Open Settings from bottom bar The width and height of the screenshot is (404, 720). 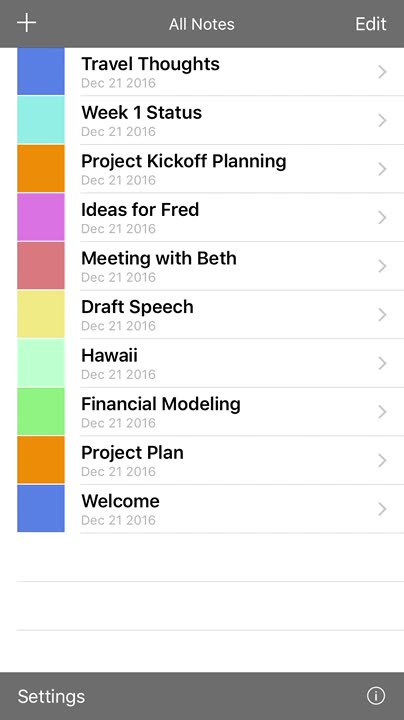click(x=51, y=696)
